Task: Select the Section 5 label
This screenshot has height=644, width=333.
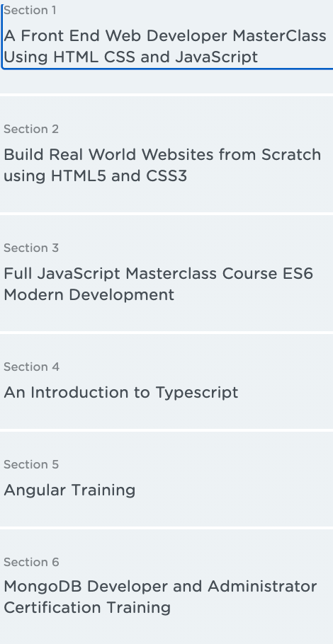Action: tap(31, 464)
